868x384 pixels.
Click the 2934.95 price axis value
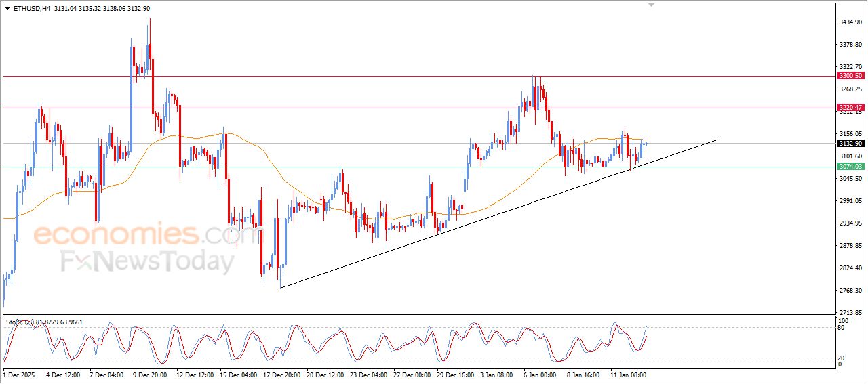click(x=850, y=223)
